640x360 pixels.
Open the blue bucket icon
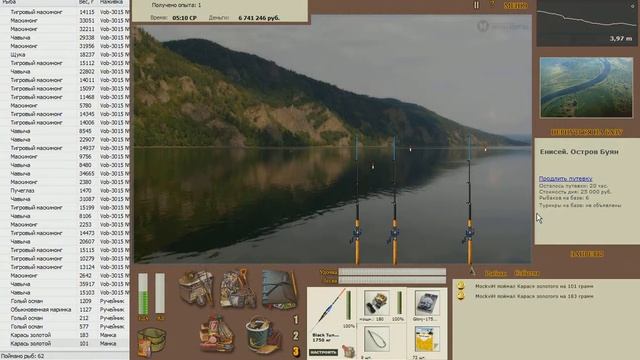click(263, 335)
